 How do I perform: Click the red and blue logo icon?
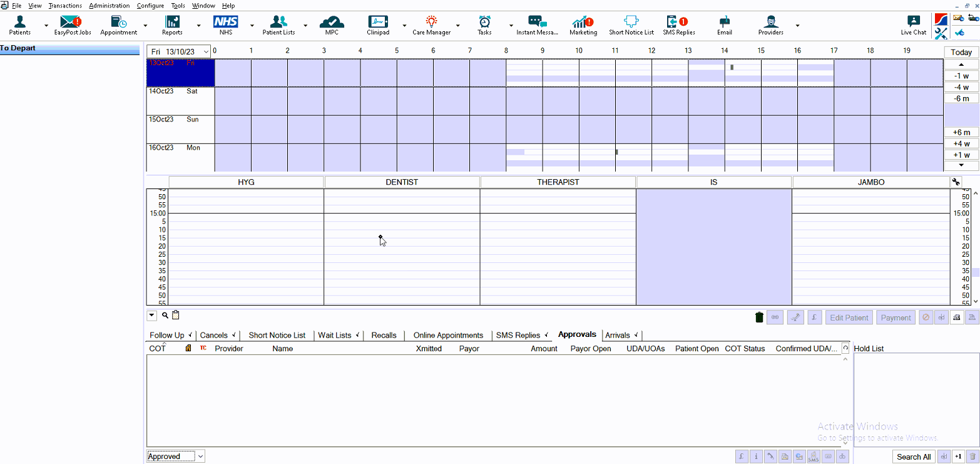pyautogui.click(x=941, y=19)
